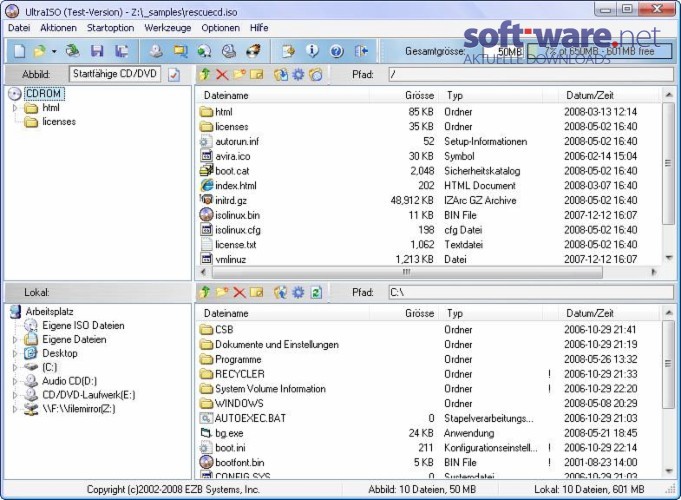
Task: Select the initrd.gz file row
Action: [428, 200]
